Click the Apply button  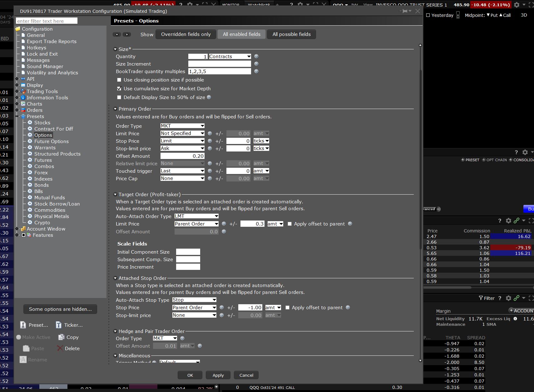[x=218, y=375]
